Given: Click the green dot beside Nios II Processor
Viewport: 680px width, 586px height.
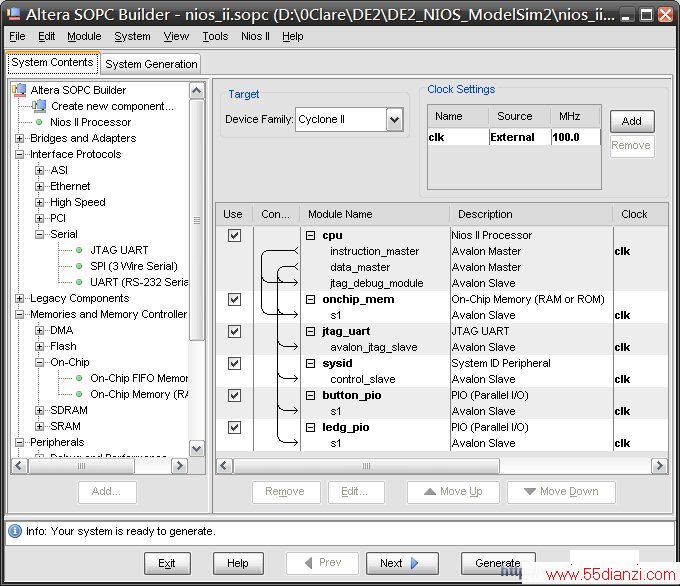Looking at the screenshot, I should 39,122.
